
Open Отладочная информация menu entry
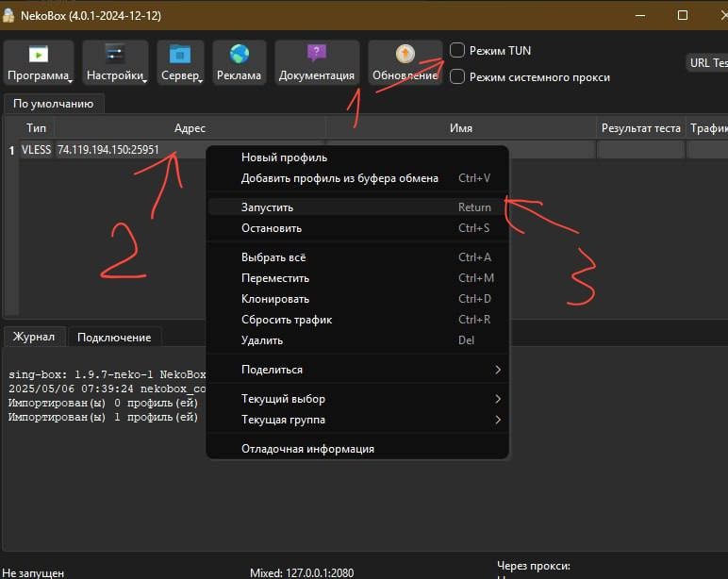click(x=357, y=449)
